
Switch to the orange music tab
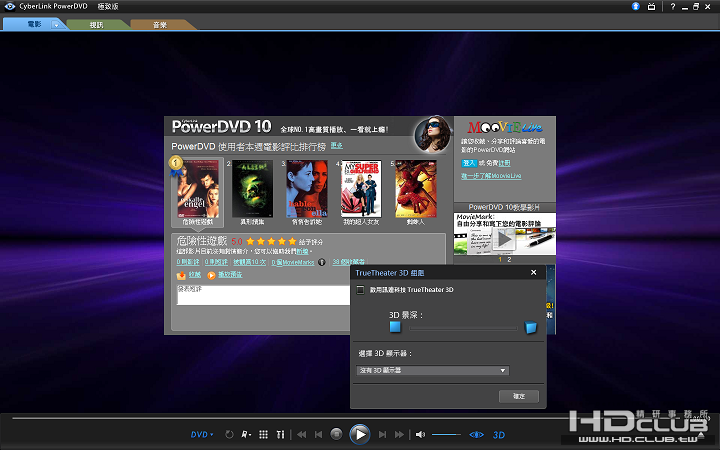(x=160, y=25)
